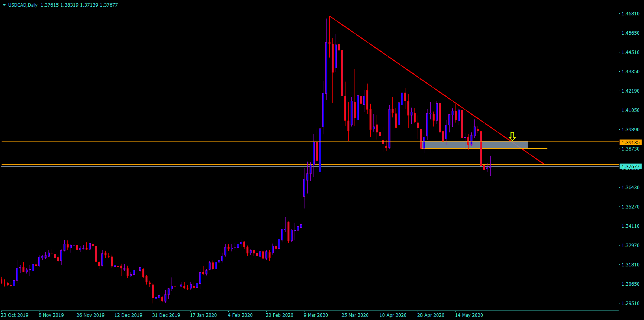The width and height of the screenshot is (644, 320).
Task: Select the high value 1.38319 in header
Action: pos(69,5)
